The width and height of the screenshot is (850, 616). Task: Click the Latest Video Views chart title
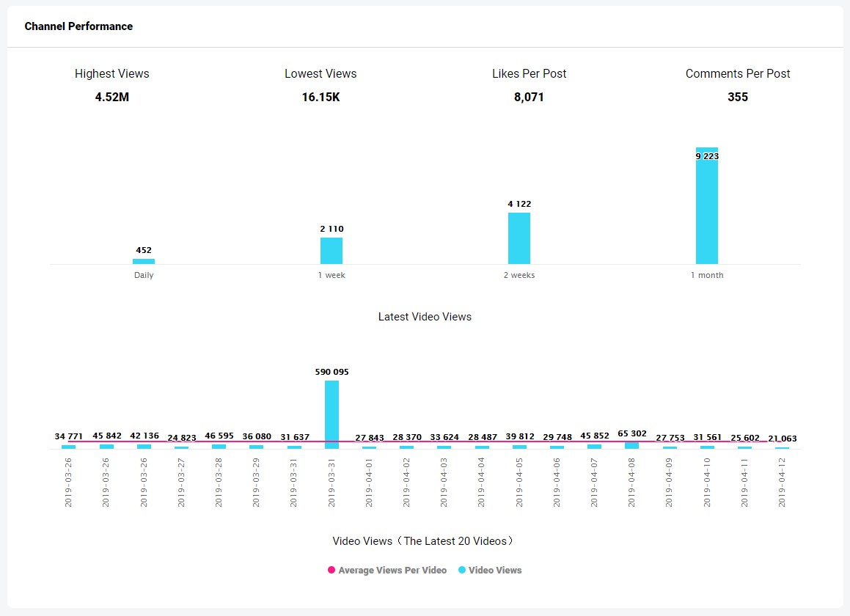[x=425, y=317]
